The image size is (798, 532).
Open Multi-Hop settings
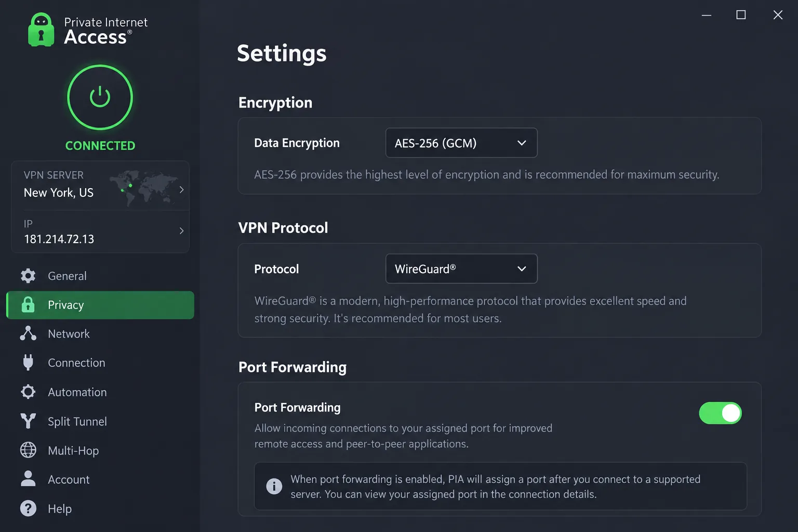[x=100, y=450]
